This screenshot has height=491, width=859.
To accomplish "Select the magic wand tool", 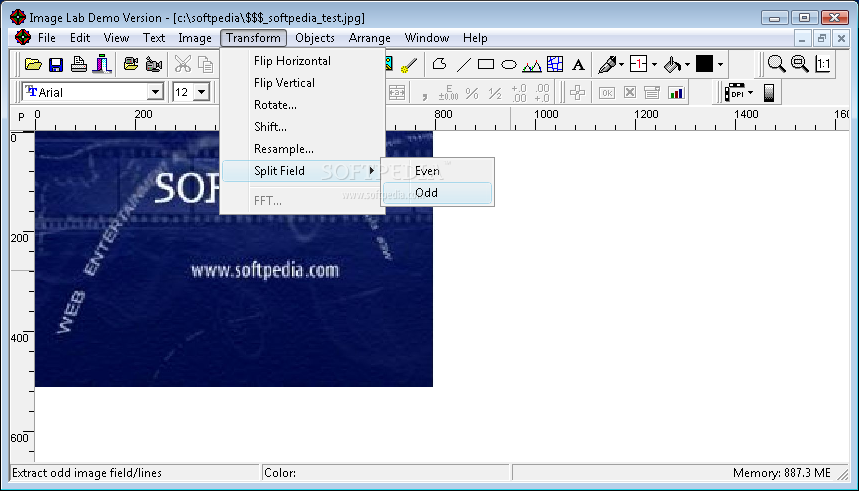I will click(x=408, y=65).
